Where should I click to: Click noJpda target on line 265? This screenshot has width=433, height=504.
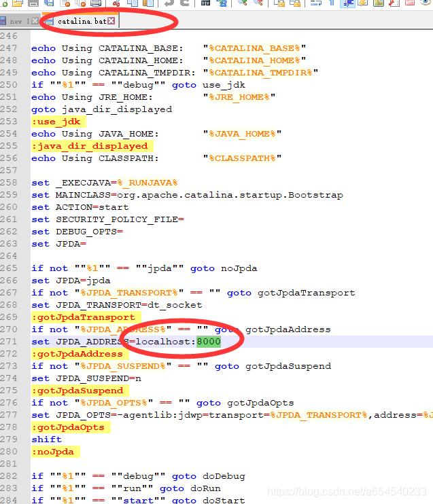point(239,268)
